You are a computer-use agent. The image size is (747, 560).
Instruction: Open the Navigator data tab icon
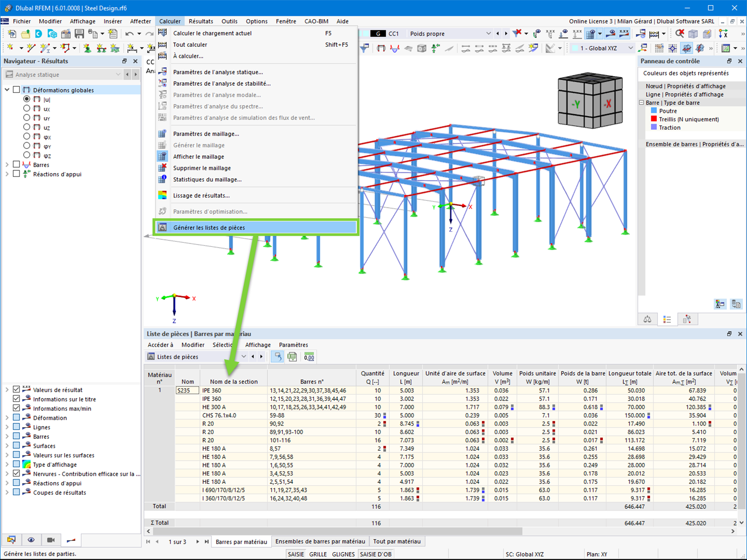pos(11,540)
